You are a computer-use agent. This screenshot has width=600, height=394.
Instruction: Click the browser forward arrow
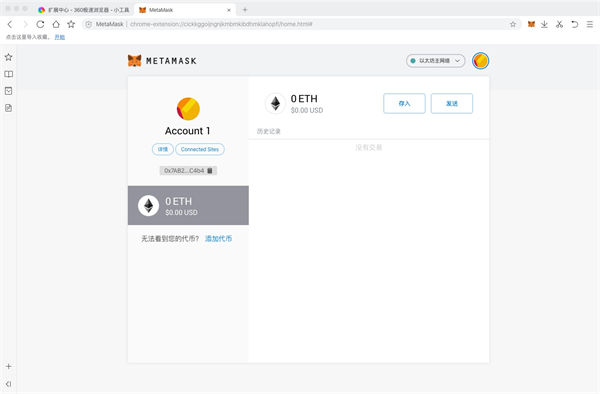tap(25, 24)
